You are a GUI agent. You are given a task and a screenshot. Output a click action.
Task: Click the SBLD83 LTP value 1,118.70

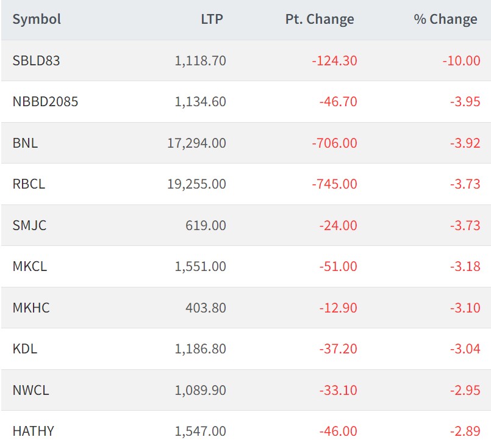pos(200,60)
